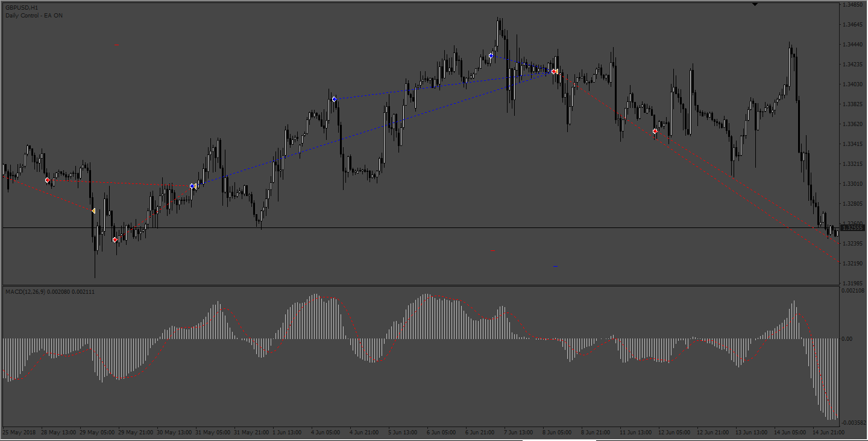
Task: Click the 1.33010 price scale value
Action: coord(854,184)
